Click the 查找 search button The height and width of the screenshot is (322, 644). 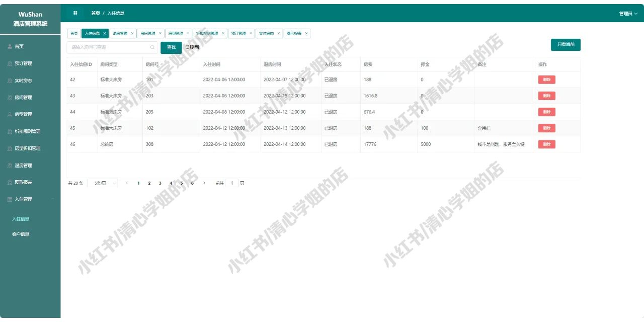(171, 47)
